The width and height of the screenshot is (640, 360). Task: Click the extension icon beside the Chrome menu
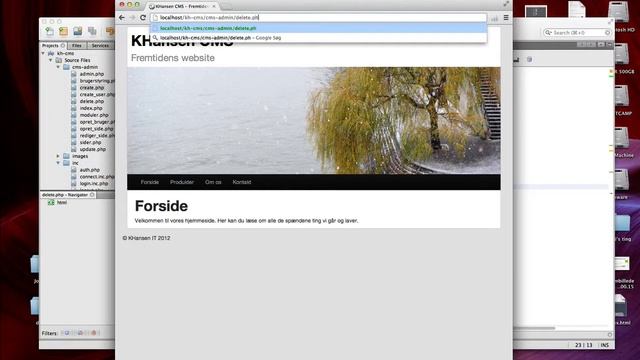(495, 18)
